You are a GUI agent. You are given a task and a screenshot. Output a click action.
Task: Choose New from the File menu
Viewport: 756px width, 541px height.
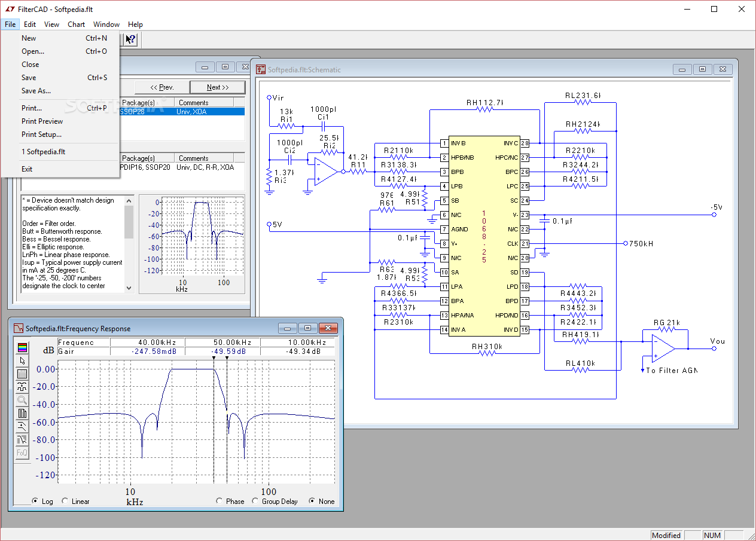tap(60, 38)
